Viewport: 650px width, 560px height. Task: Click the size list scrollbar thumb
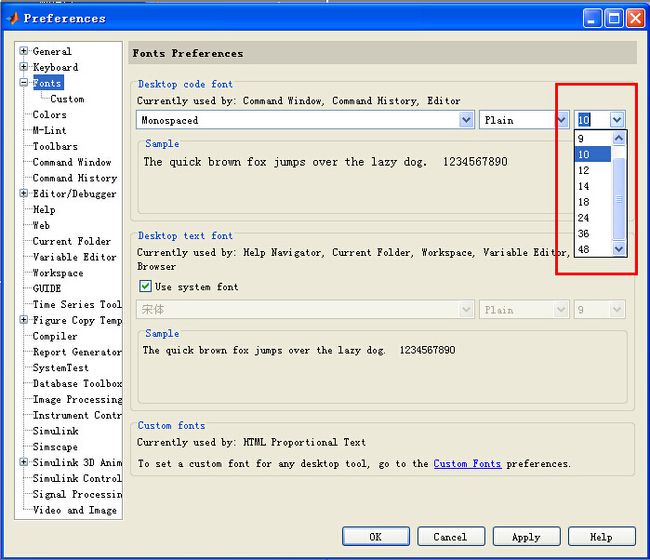tap(619, 199)
